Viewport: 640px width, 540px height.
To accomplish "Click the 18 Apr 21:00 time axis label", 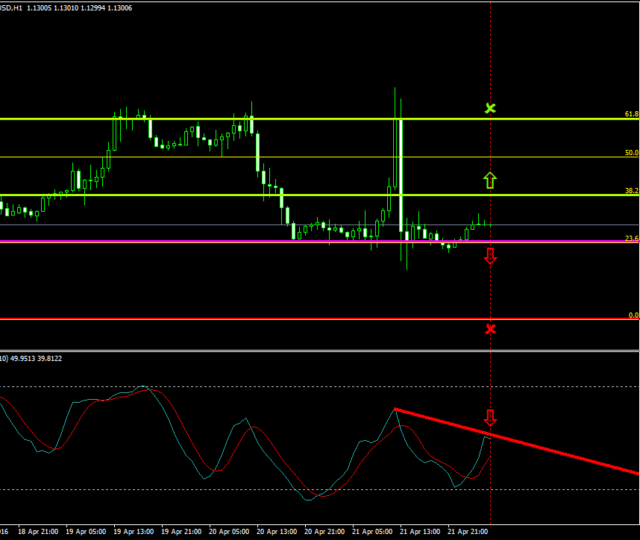I will click(x=38, y=533).
